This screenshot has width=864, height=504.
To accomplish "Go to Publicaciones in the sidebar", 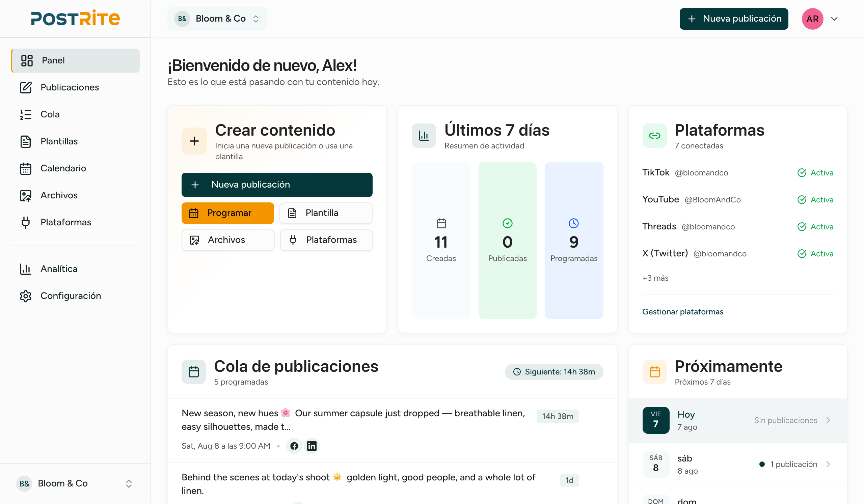I will coord(75,87).
